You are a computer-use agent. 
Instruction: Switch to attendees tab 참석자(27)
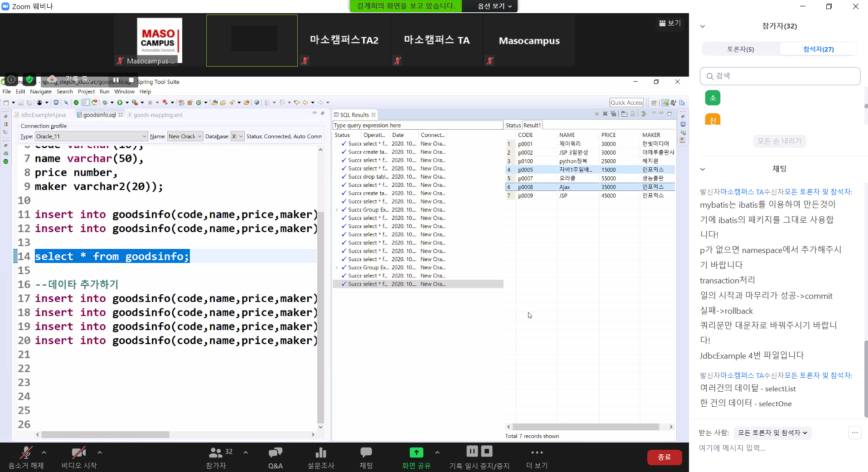(818, 49)
